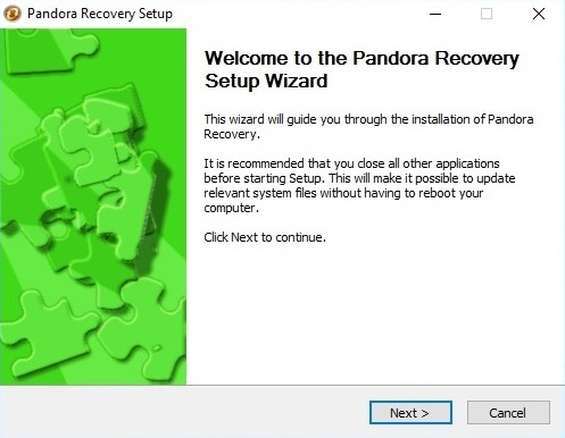Click the Pandora Recovery icon in title bar
Screen dimensions: 565x438
point(12,14)
